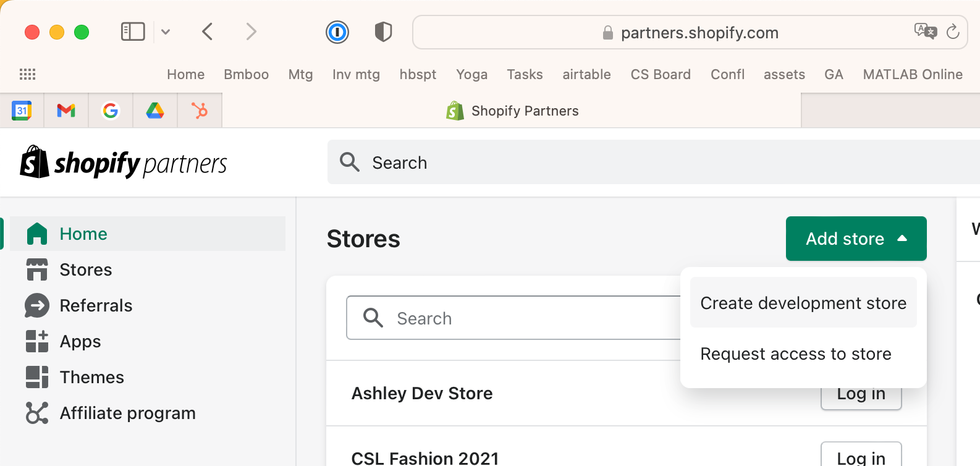Viewport: 980px width, 466px height.
Task: Toggle the Safari sidebar icon
Action: 133,32
